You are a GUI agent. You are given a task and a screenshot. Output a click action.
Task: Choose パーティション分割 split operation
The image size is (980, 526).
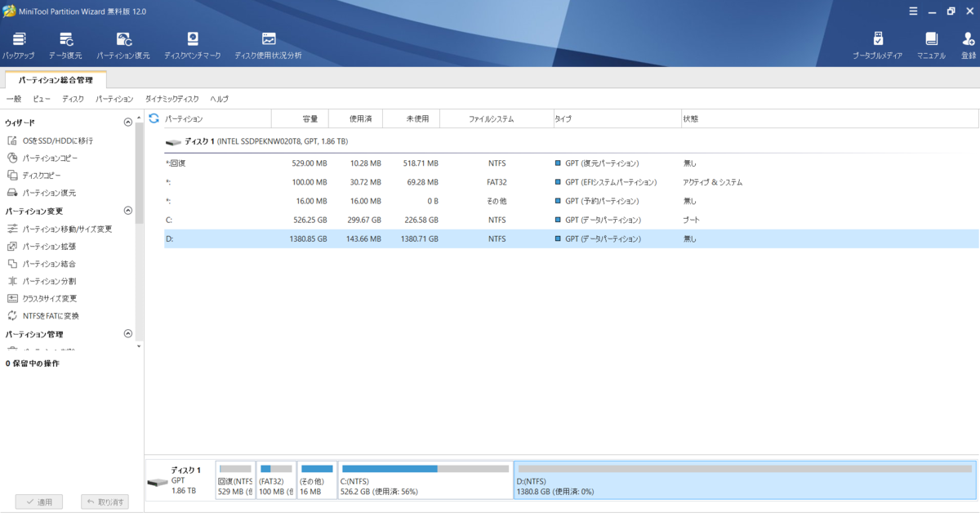[x=49, y=281]
